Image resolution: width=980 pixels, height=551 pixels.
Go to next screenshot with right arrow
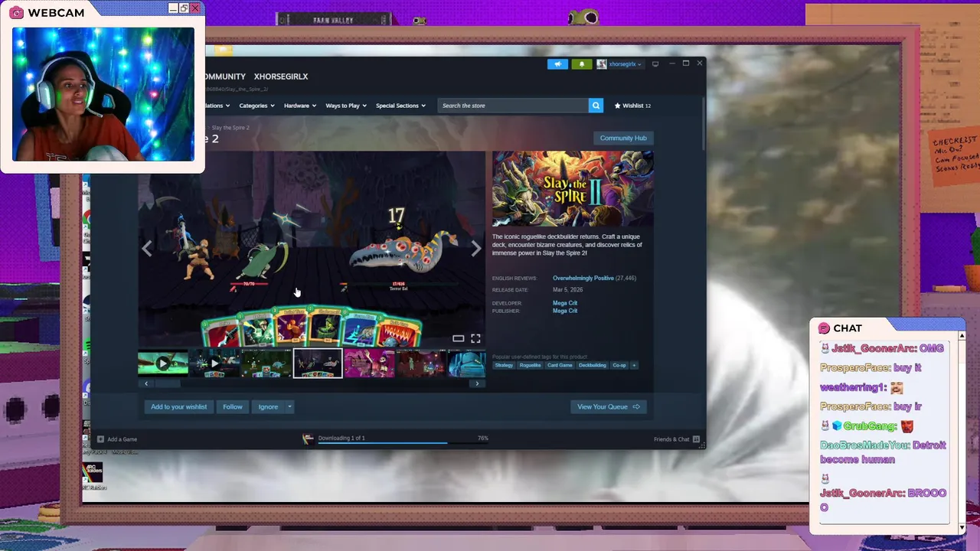pos(476,248)
